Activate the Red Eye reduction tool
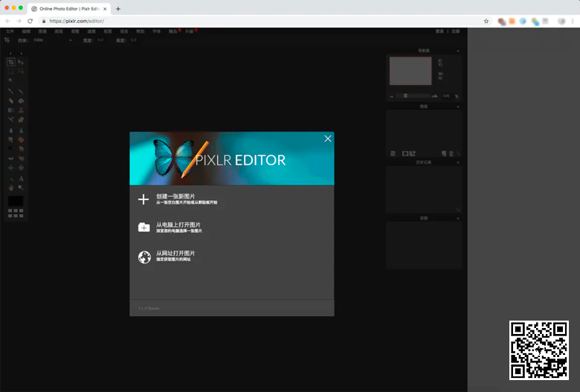The height and width of the screenshot is (392, 580). point(10,158)
